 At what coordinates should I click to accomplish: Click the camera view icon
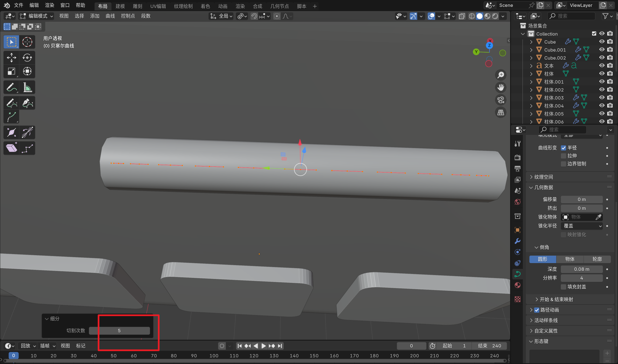(x=500, y=100)
